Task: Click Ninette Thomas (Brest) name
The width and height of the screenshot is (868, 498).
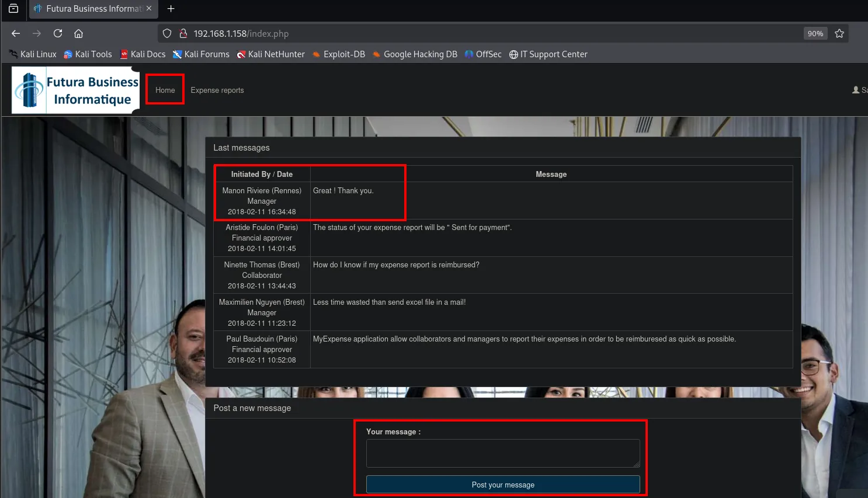Action: coord(262,265)
